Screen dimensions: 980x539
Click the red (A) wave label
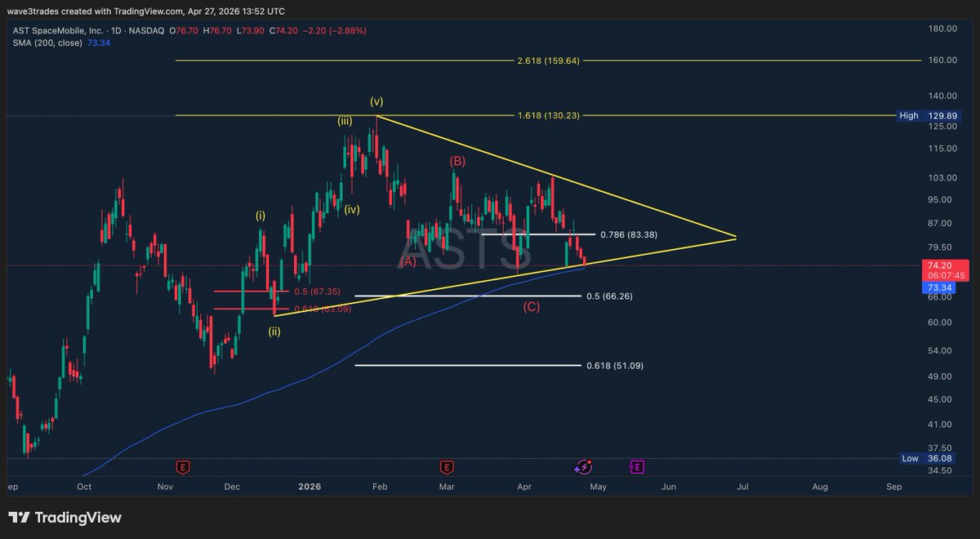[408, 261]
